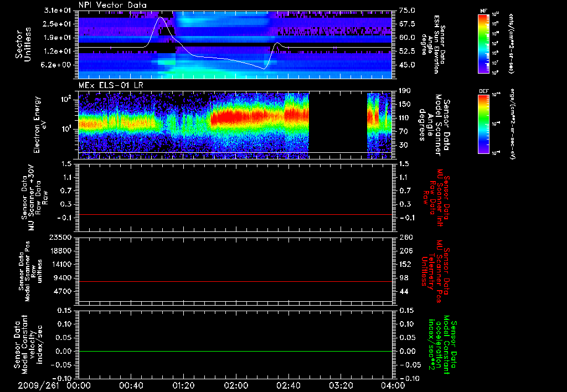The image size is (567, 392).
Task: Click the green Model Constant acceleration title
Action: tap(442, 345)
